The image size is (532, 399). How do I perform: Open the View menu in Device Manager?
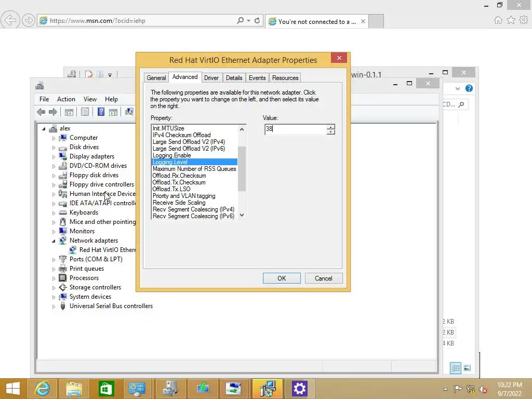[90, 99]
